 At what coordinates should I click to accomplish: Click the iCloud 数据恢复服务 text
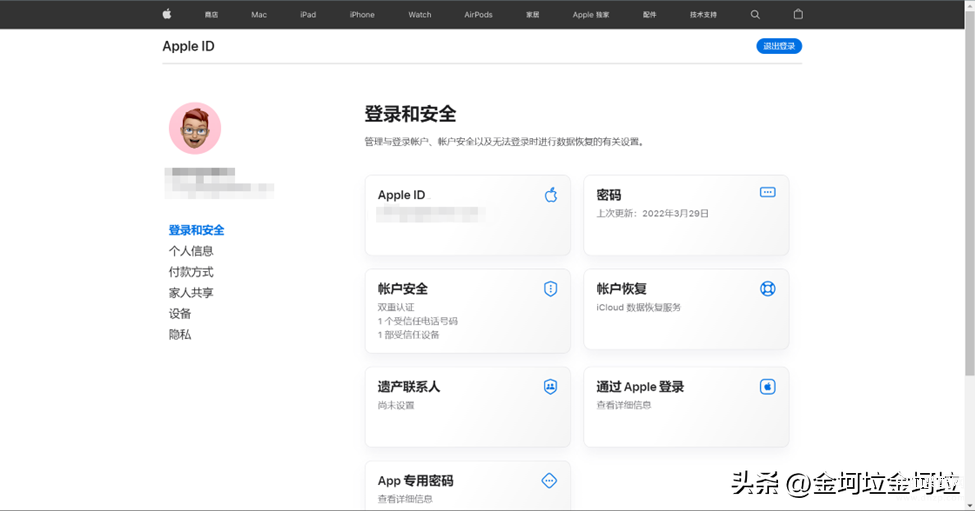click(x=638, y=307)
